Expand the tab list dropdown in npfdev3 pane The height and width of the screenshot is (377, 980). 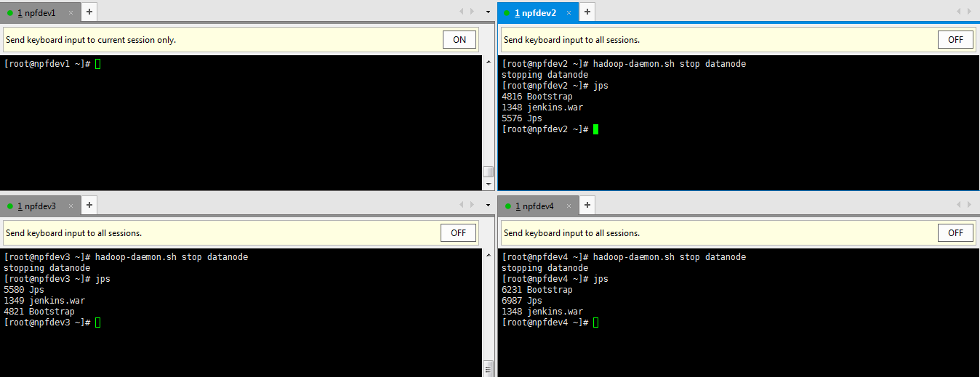488,205
